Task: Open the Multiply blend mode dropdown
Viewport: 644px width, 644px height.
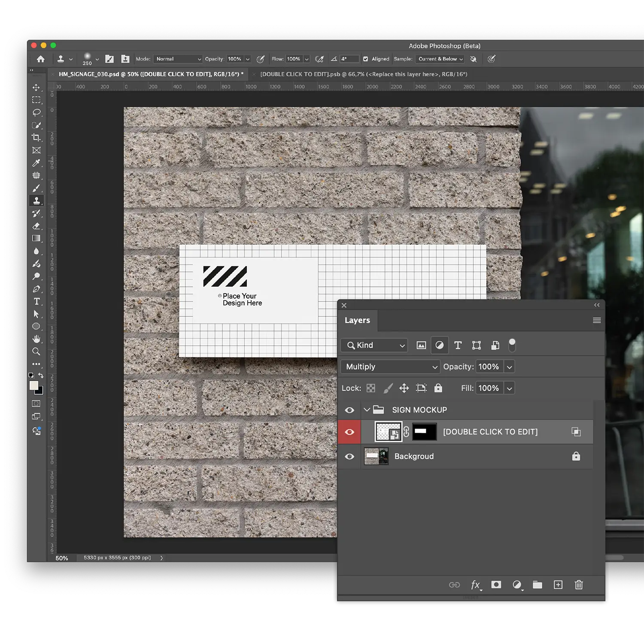Action: (x=391, y=367)
